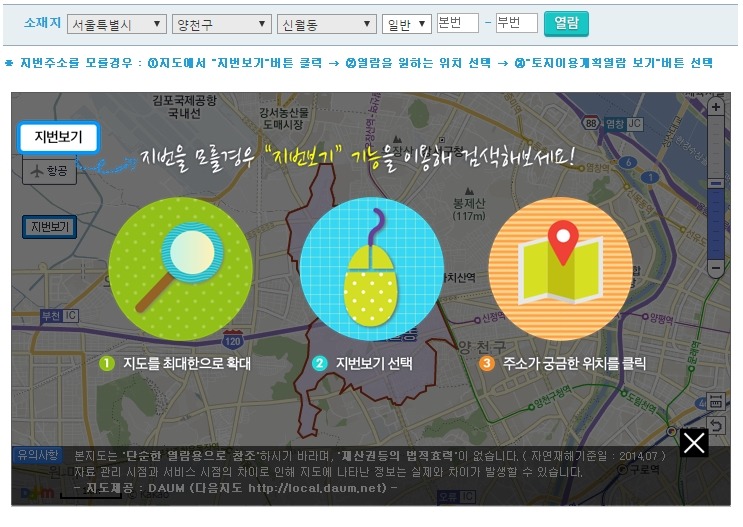The width and height of the screenshot is (743, 527).
Task: Click the Daum logo on map
Action: (x=37, y=493)
